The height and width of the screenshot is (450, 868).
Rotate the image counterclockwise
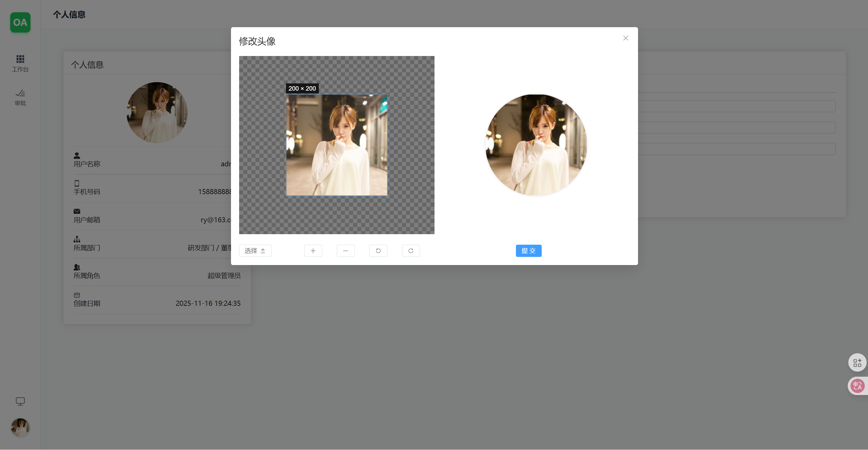pos(378,251)
